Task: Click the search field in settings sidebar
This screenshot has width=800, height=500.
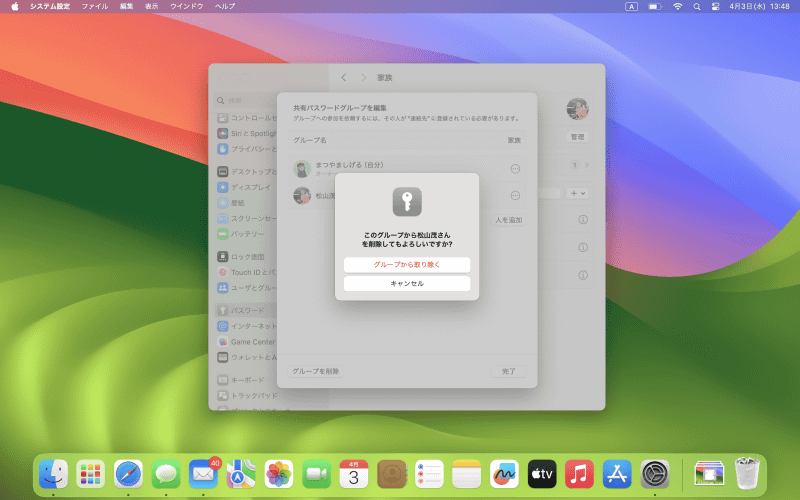Action: tap(245, 101)
